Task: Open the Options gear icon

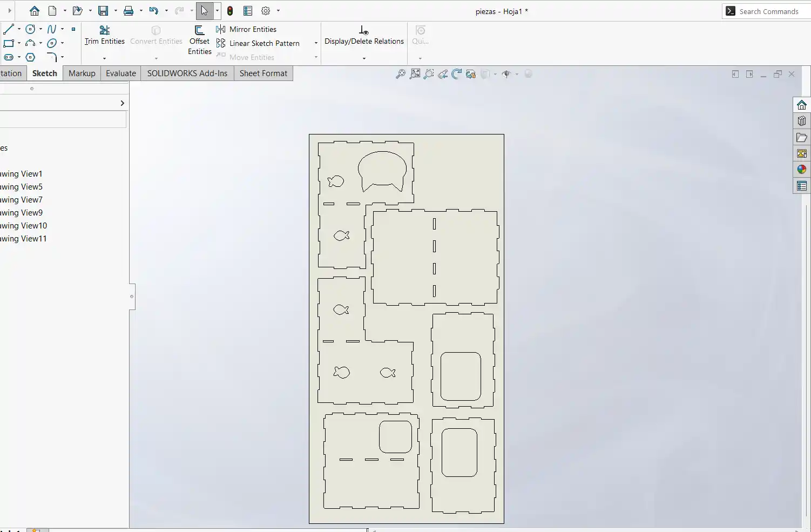Action: 266,11
